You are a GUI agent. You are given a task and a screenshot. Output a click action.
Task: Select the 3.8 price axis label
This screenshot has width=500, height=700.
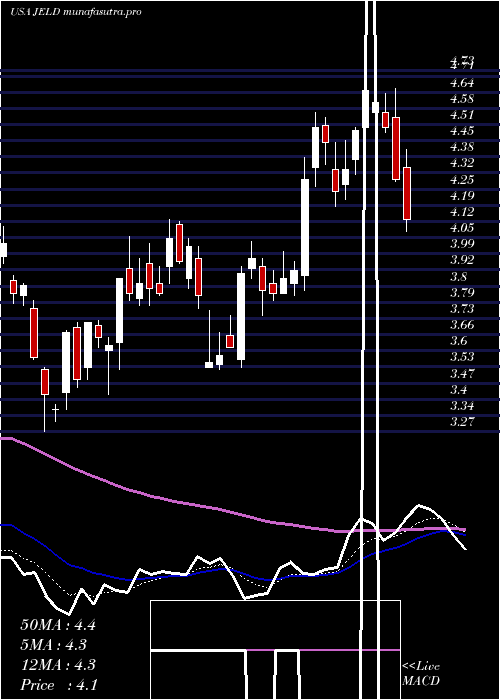(x=458, y=277)
